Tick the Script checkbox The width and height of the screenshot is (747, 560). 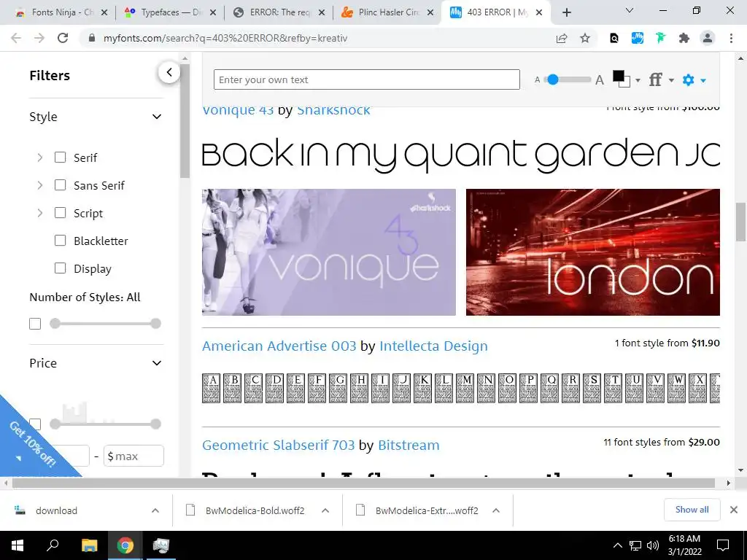(60, 212)
